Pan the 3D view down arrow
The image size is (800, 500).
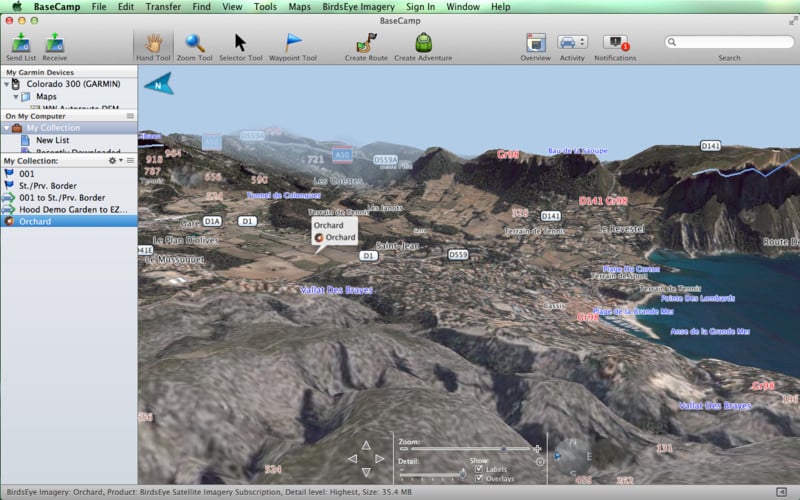coord(366,472)
